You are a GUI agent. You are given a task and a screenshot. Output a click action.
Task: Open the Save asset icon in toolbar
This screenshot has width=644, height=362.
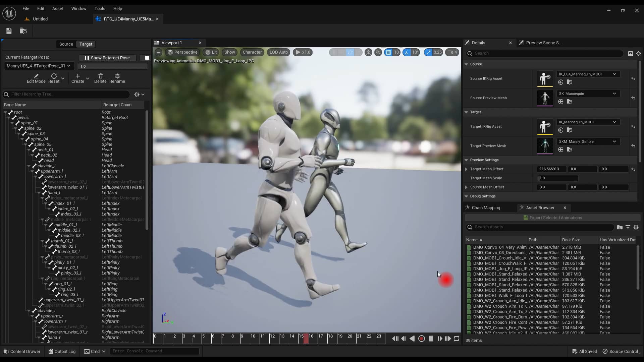tap(8, 31)
